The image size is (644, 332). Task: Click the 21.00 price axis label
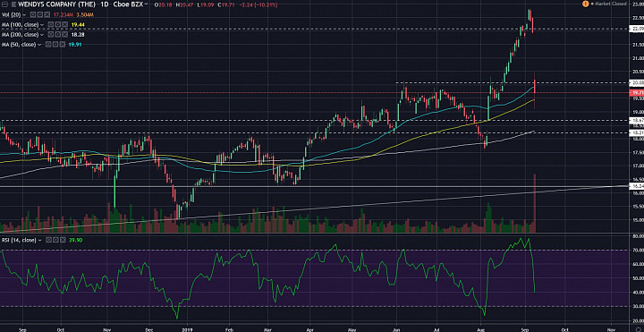pos(638,57)
